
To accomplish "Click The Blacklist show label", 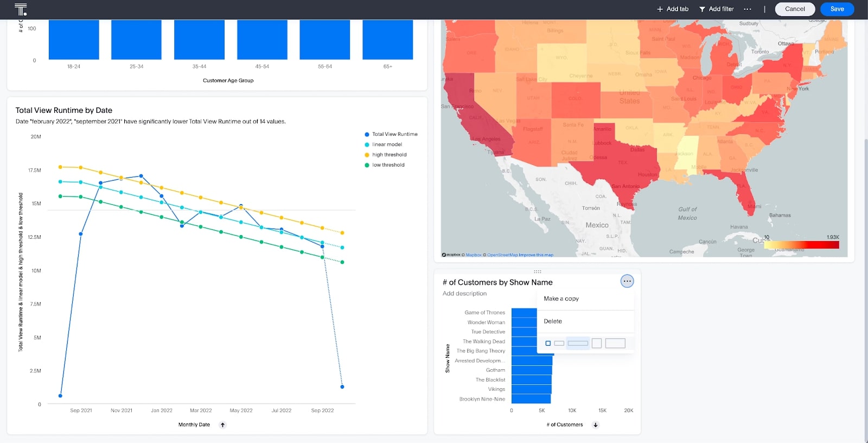I will point(490,380).
